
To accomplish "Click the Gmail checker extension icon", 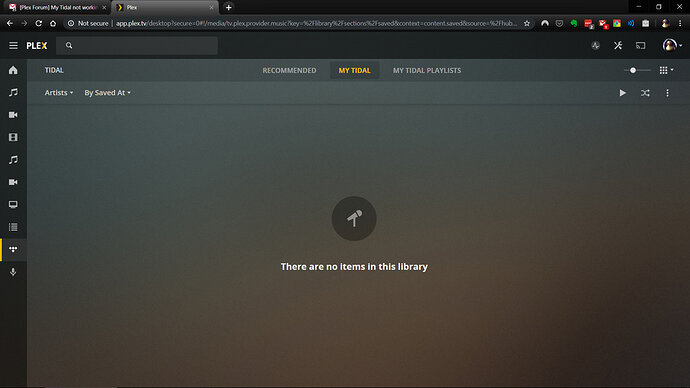I will coord(603,24).
